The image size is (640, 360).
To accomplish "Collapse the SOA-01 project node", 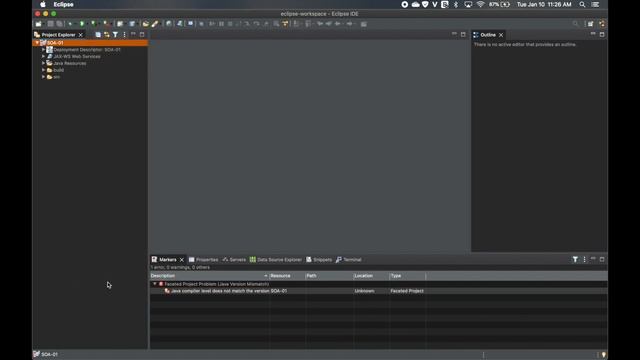I will point(37,42).
